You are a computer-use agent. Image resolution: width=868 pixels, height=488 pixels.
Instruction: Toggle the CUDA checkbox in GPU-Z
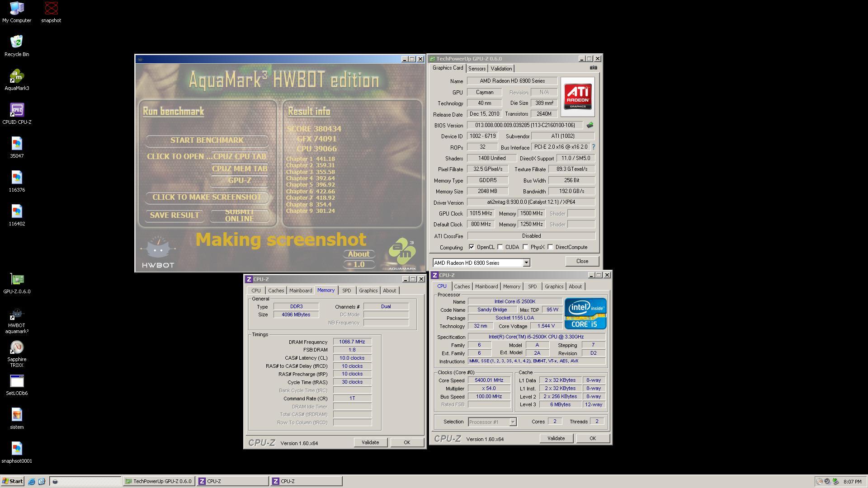500,247
